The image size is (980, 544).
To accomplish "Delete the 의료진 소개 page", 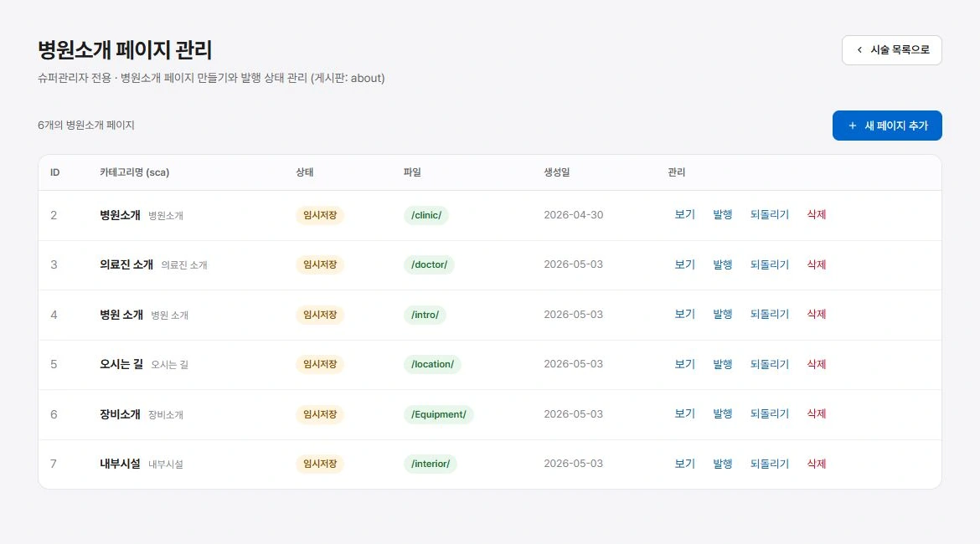I will (x=817, y=264).
